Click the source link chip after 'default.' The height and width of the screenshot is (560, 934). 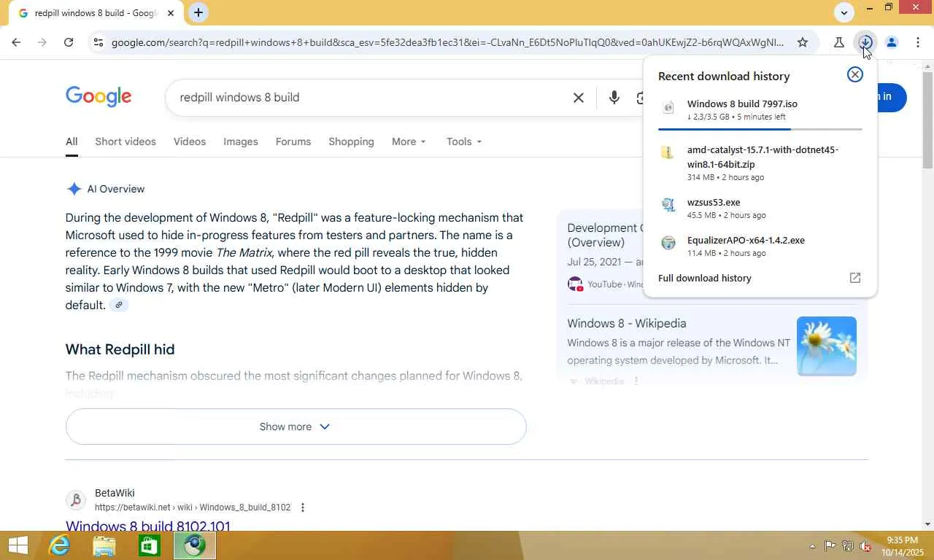click(118, 305)
